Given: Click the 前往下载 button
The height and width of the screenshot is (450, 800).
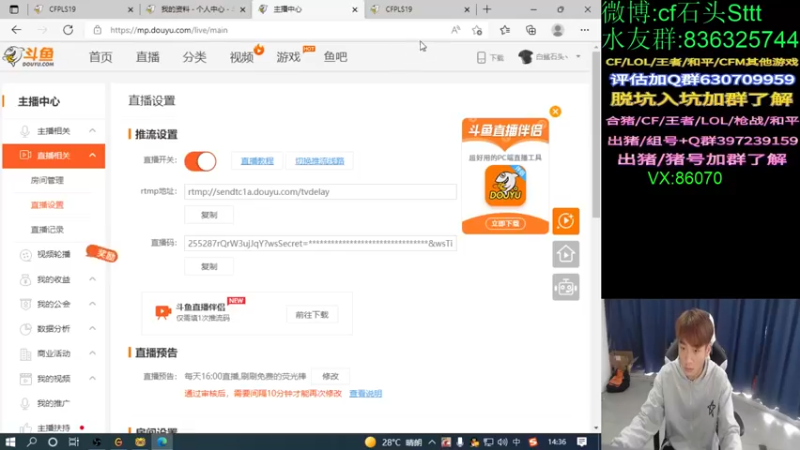Looking at the screenshot, I should point(312,315).
